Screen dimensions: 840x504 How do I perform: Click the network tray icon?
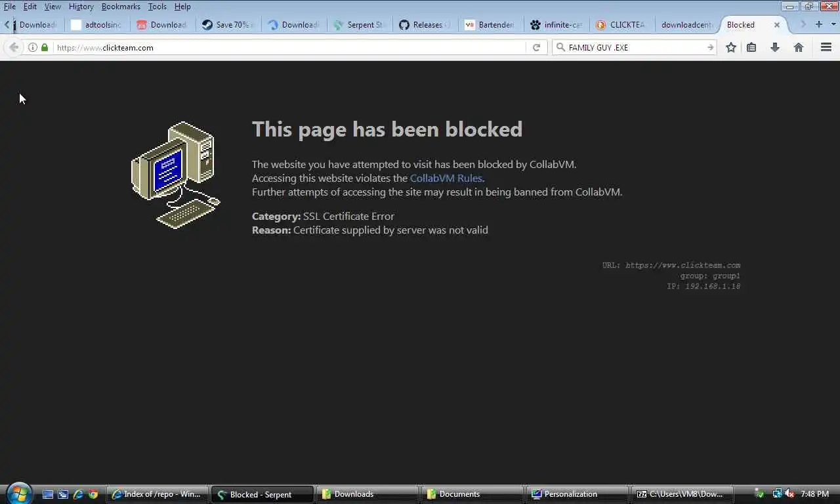click(777, 494)
